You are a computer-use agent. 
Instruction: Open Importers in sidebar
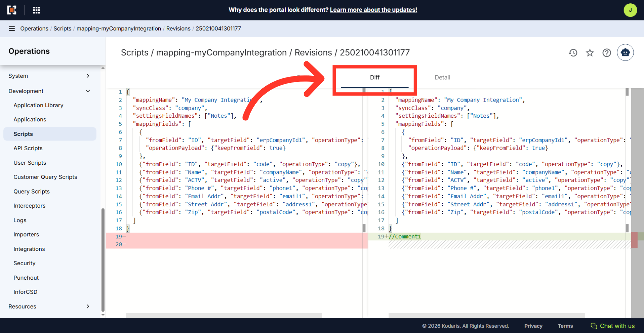26,234
